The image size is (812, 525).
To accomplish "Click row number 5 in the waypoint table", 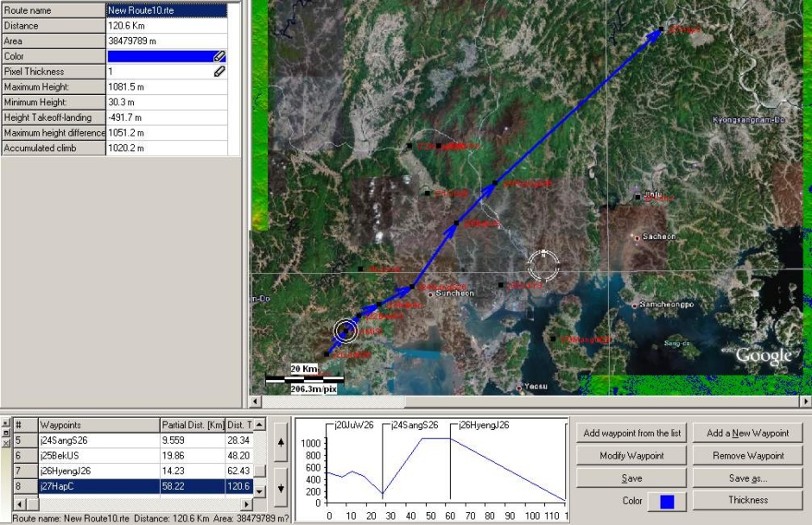I will tap(25, 440).
